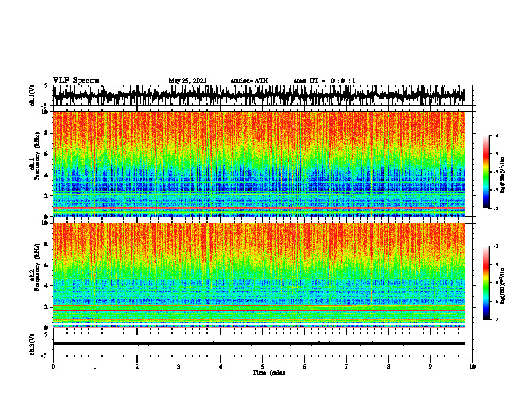Click the "station= ATH" header text

(249, 81)
